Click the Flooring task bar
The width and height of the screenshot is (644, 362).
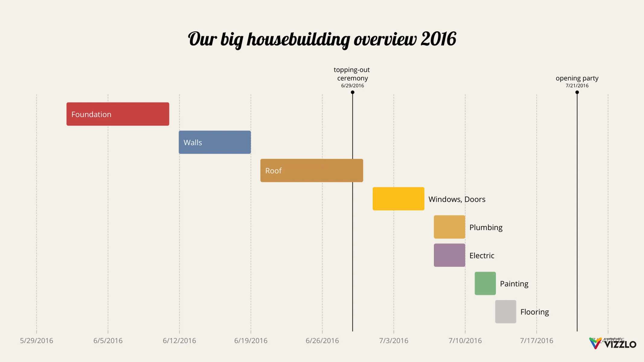coord(505,312)
